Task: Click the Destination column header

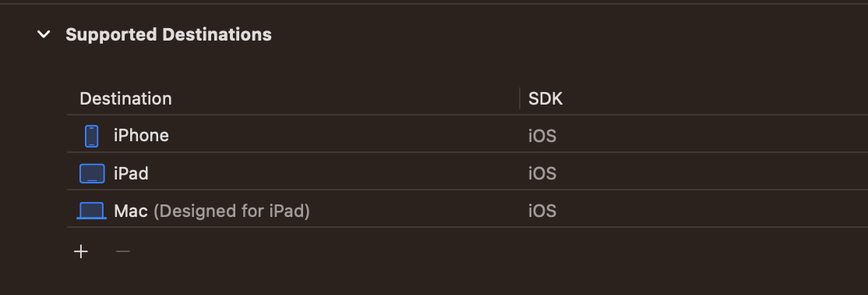Action: pos(125,98)
